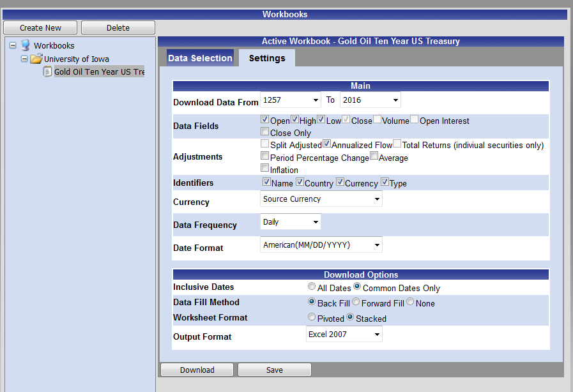Screen dimensions: 573x392
Task: Switch to the Data Selection tab
Action: coord(200,58)
